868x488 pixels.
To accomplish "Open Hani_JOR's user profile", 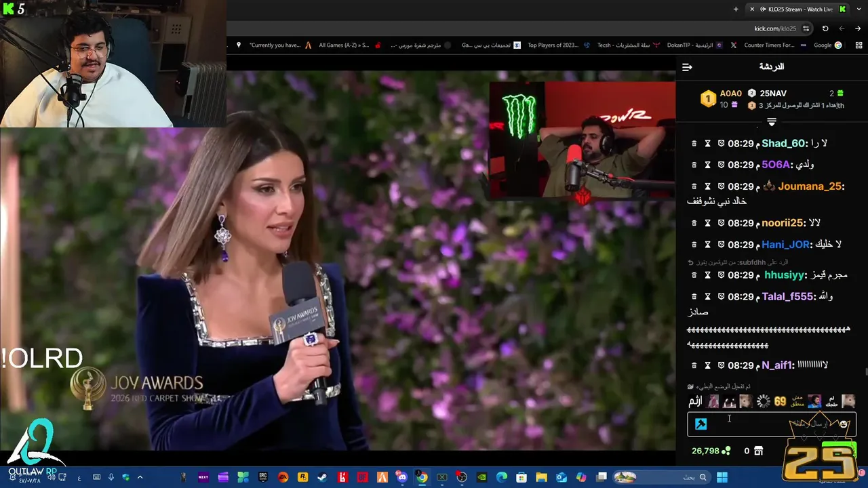I will click(786, 245).
